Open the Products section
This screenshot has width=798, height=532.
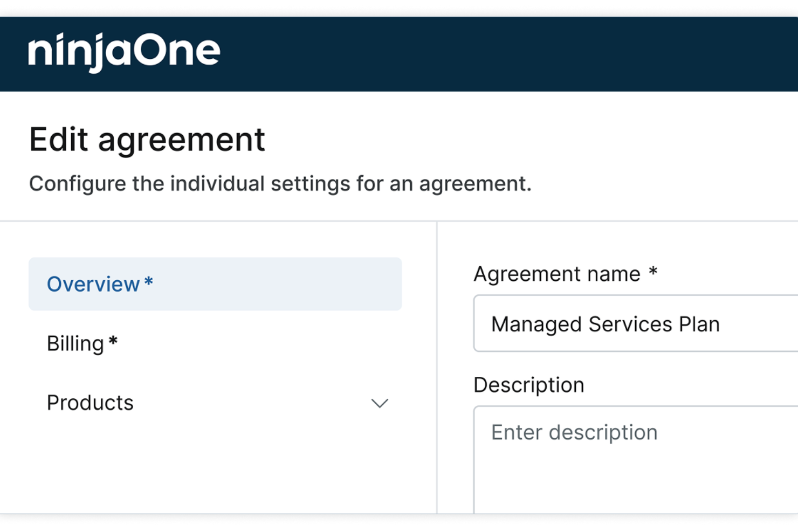90,403
